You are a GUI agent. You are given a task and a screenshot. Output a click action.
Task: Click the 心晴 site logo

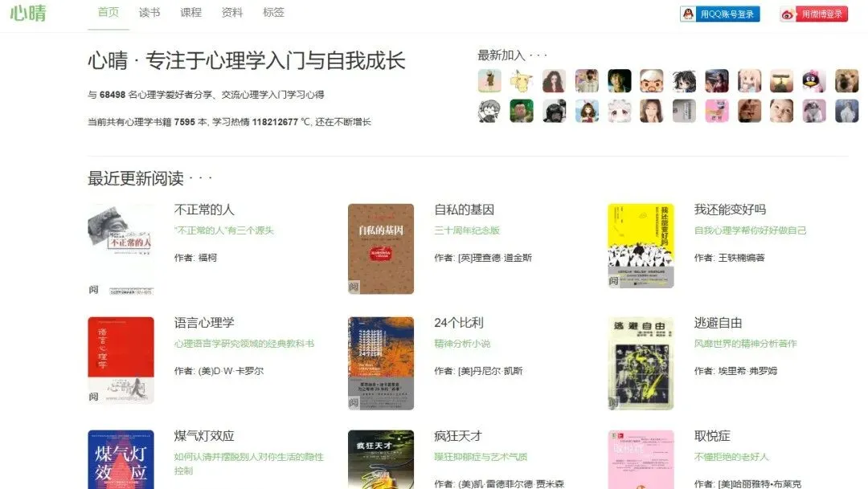28,13
